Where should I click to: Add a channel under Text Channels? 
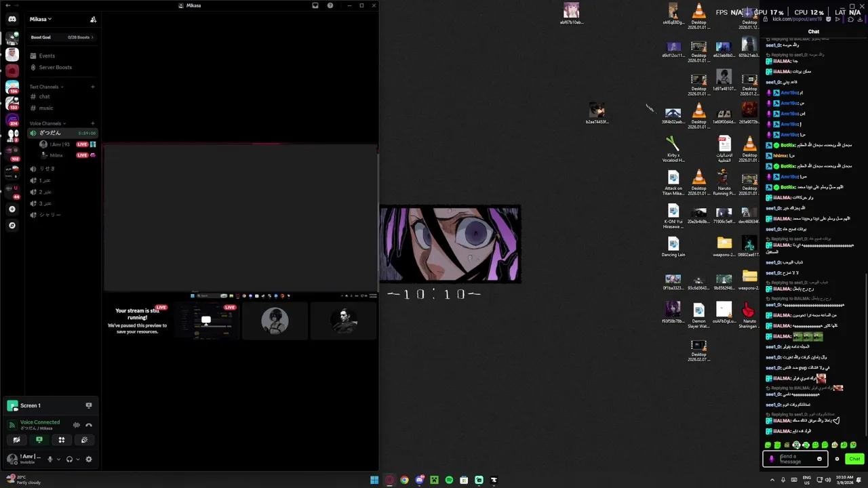pyautogui.click(x=93, y=87)
